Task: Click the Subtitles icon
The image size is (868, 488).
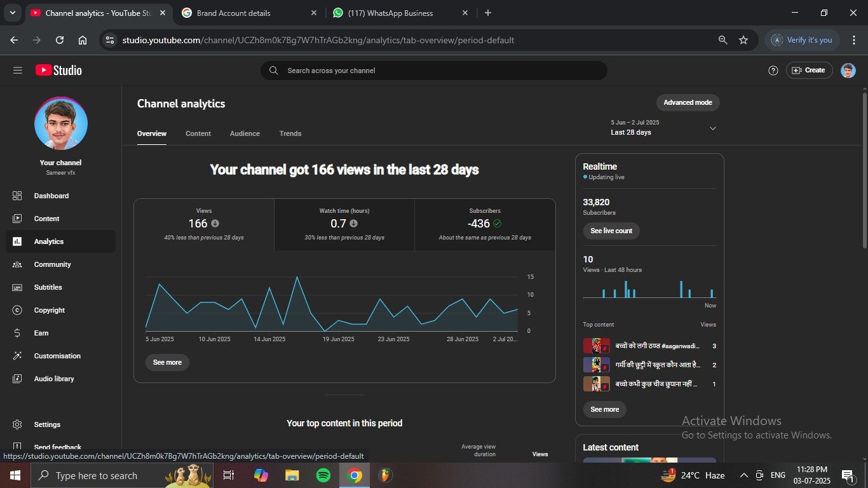Action: pos(17,287)
